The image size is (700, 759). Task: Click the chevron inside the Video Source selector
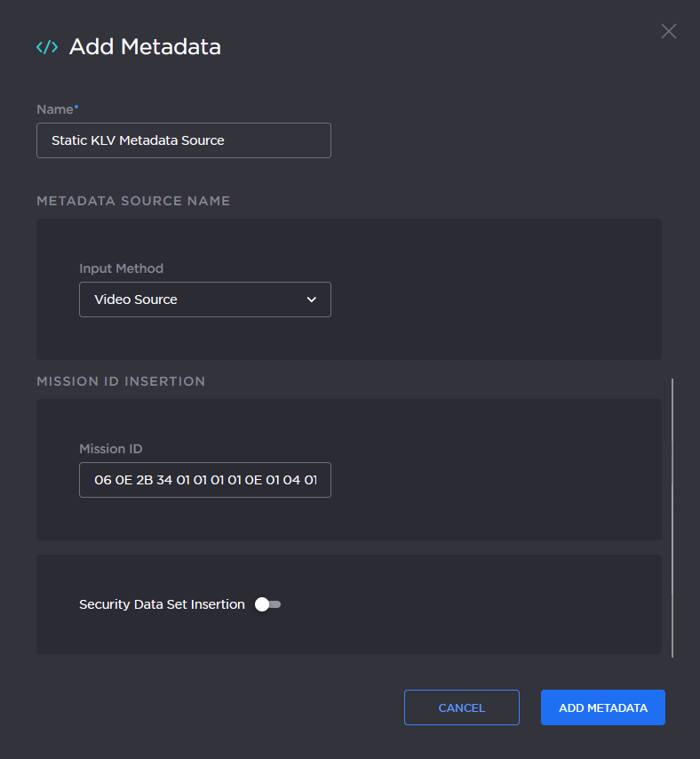312,300
